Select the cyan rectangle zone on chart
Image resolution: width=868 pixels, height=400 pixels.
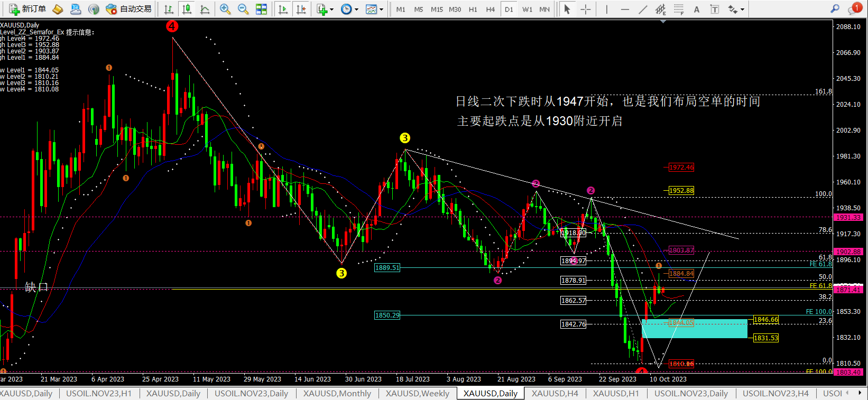(694, 328)
